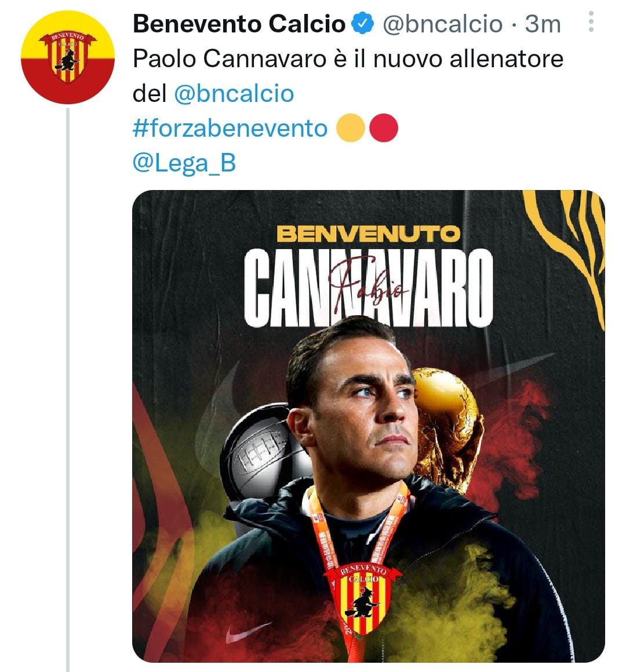Open the Benevento Calcio profile avatar
Screen dimensions: 626x672
pyautogui.click(x=68, y=57)
